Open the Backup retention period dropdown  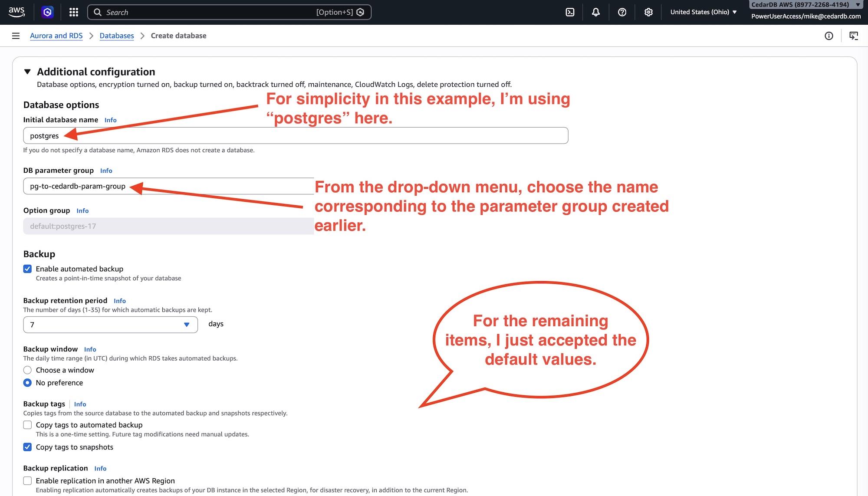[187, 324]
